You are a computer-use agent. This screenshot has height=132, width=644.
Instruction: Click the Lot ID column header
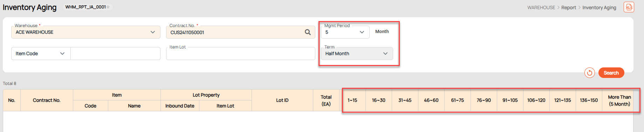[x=282, y=100]
